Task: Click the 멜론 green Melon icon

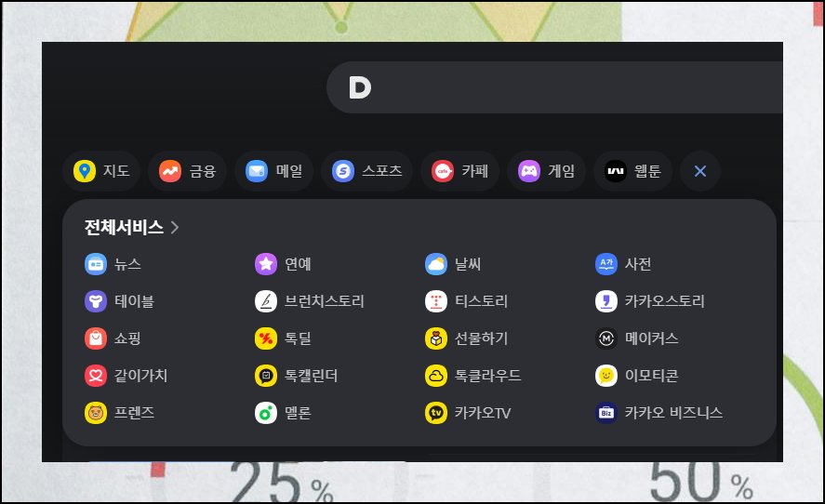Action: (x=266, y=413)
